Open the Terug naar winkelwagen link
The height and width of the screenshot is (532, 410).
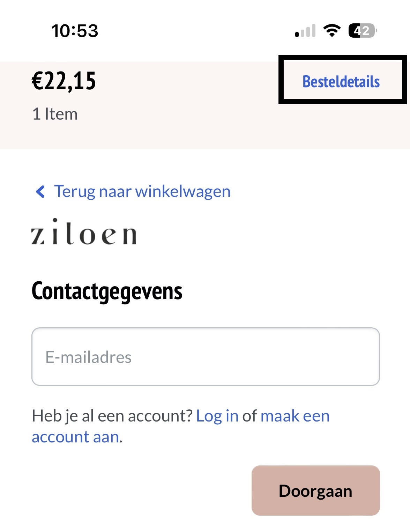tap(142, 191)
